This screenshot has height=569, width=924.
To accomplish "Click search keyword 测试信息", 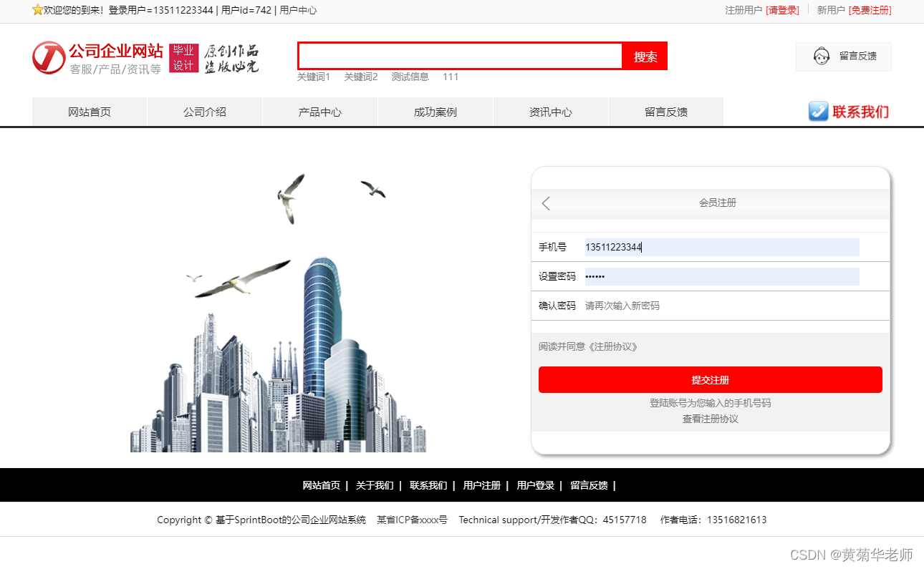I will (x=410, y=77).
